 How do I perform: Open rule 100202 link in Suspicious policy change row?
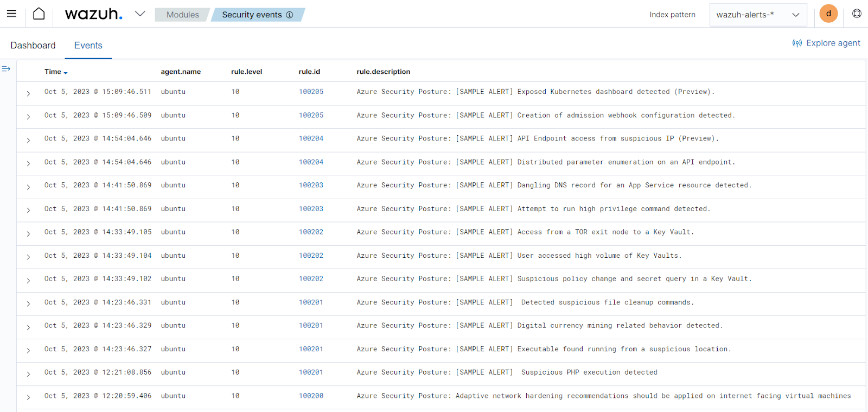pos(311,278)
